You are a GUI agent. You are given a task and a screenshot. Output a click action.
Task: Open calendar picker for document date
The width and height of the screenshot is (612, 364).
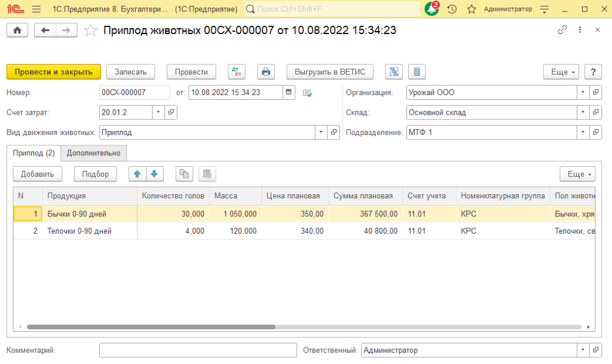coord(289,92)
